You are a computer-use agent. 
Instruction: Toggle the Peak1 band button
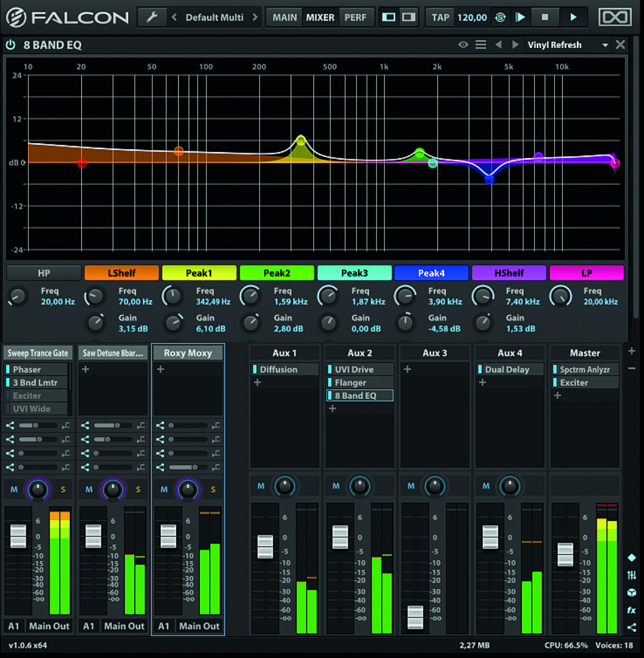[x=199, y=273]
